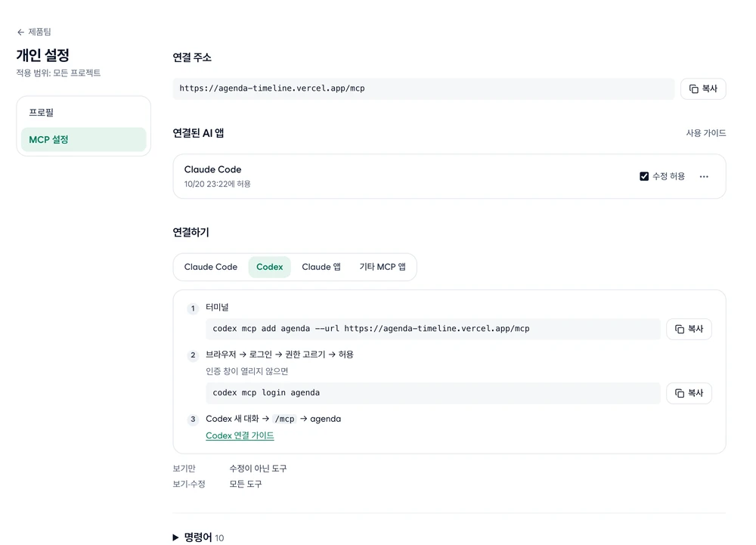Click the 연결하기 heading
This screenshot has height=545, width=756.
pyautogui.click(x=191, y=232)
